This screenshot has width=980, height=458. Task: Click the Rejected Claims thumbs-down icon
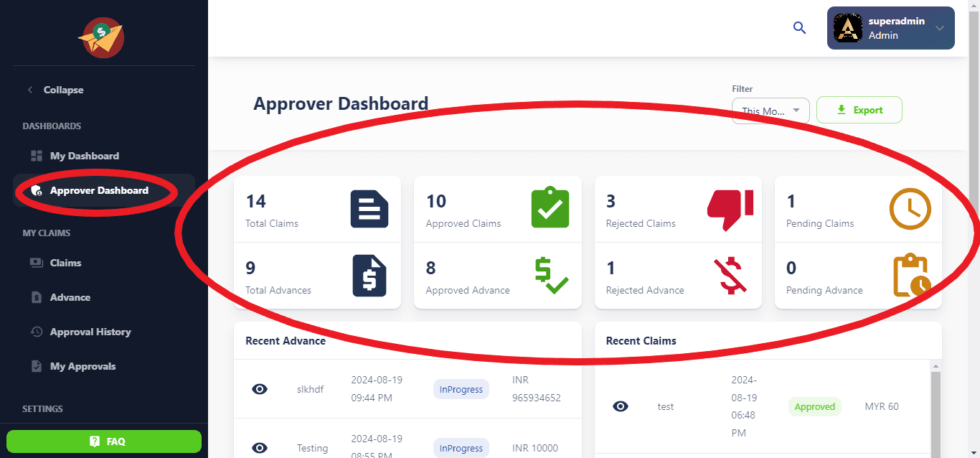730,210
